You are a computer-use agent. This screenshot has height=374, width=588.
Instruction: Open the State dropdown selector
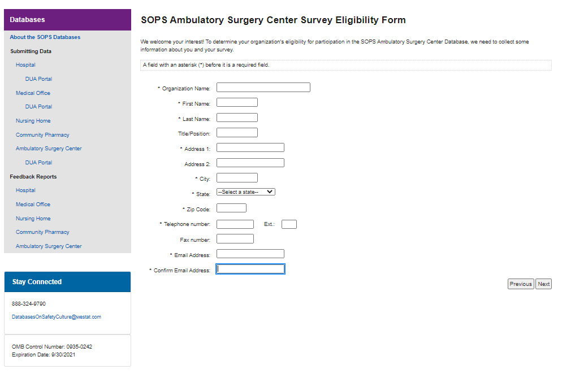point(246,192)
